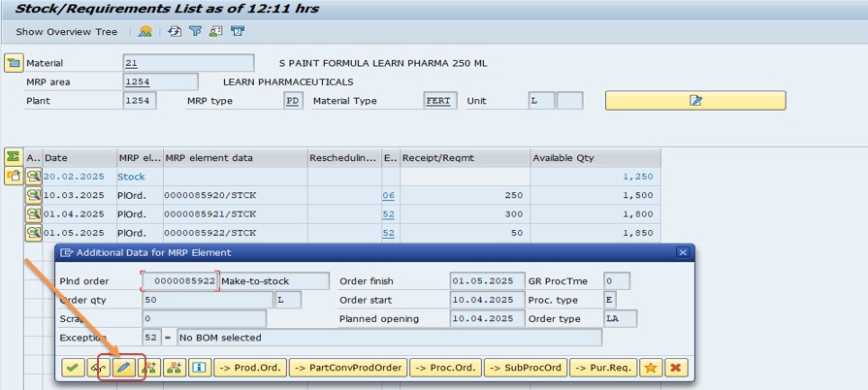Select the 0000085920/STCK cell

[236, 195]
